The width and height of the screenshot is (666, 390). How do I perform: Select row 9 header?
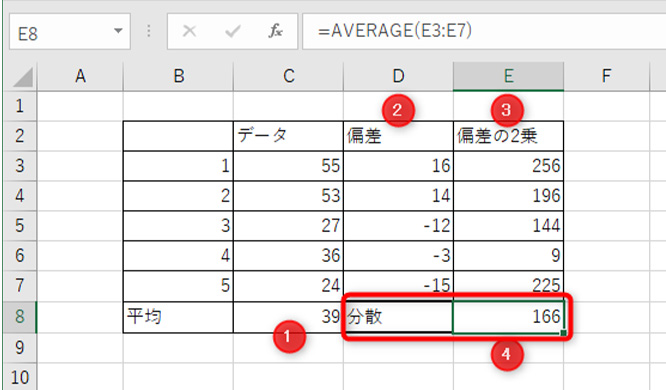click(x=20, y=348)
